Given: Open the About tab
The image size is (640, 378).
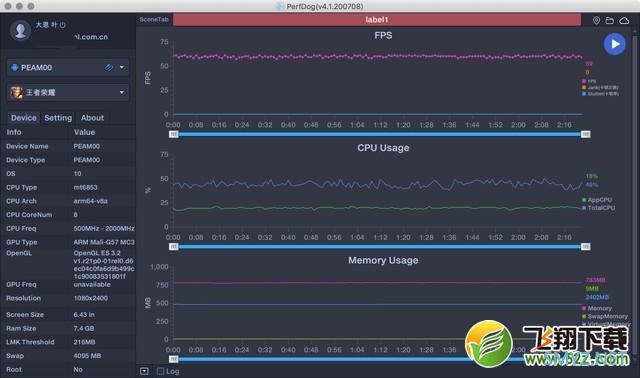Looking at the screenshot, I should point(92,118).
